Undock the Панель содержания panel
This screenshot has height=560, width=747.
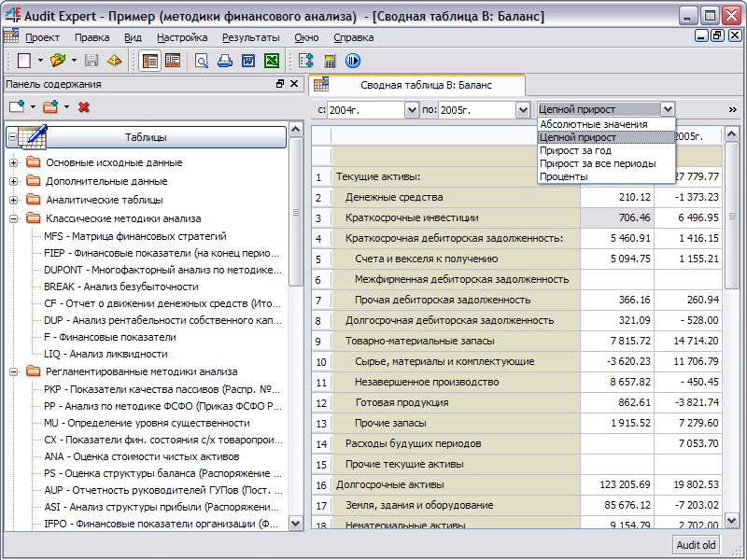pyautogui.click(x=280, y=84)
